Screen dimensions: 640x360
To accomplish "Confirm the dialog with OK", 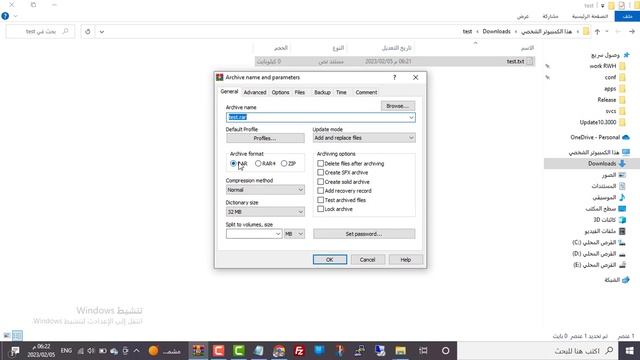I will click(330, 260).
